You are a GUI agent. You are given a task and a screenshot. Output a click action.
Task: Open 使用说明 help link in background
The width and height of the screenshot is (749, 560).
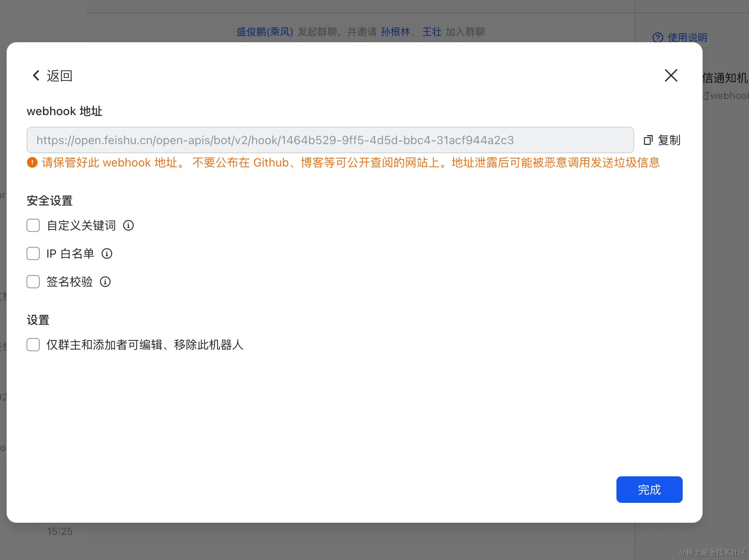click(x=680, y=38)
